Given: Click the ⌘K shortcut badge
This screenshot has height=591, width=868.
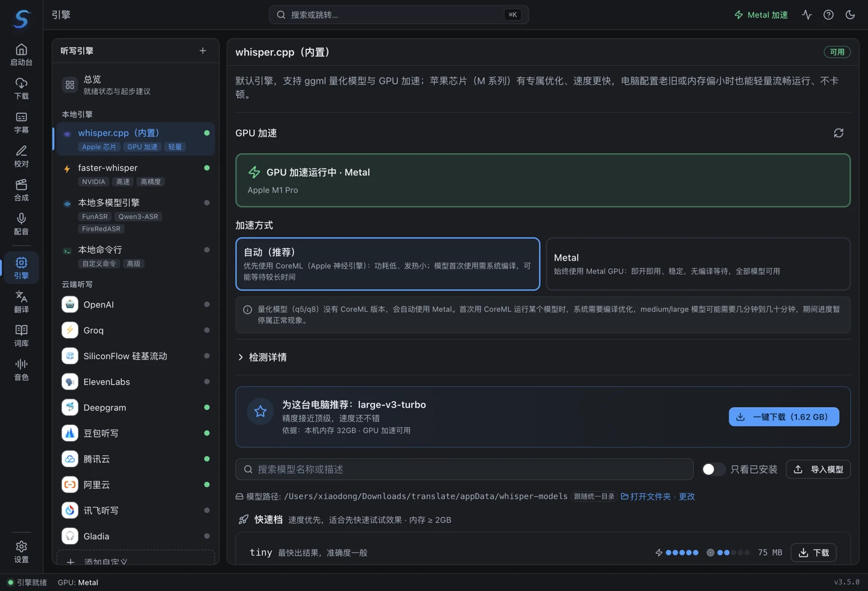Looking at the screenshot, I should click(x=512, y=14).
